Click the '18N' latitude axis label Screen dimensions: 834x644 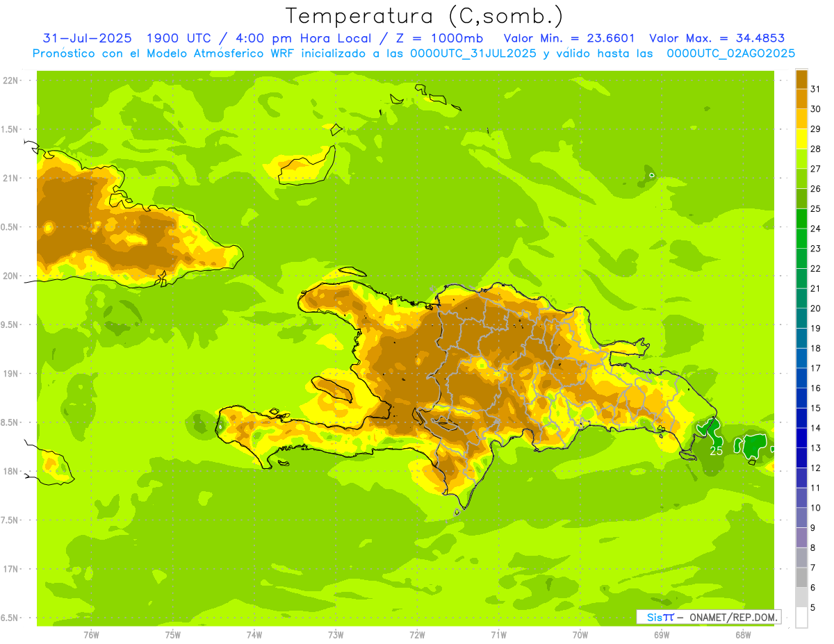pyautogui.click(x=10, y=471)
